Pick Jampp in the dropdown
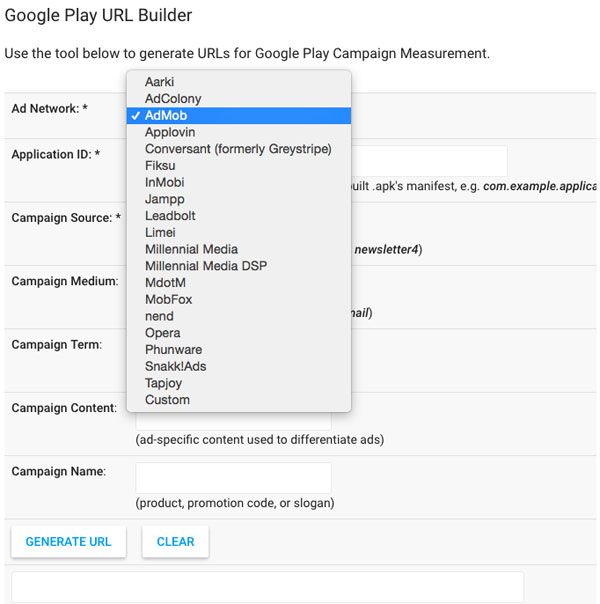This screenshot has height=604, width=600. (x=164, y=199)
